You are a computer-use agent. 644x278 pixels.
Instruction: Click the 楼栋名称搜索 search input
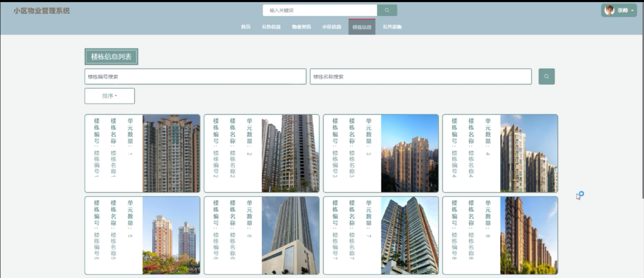point(420,77)
